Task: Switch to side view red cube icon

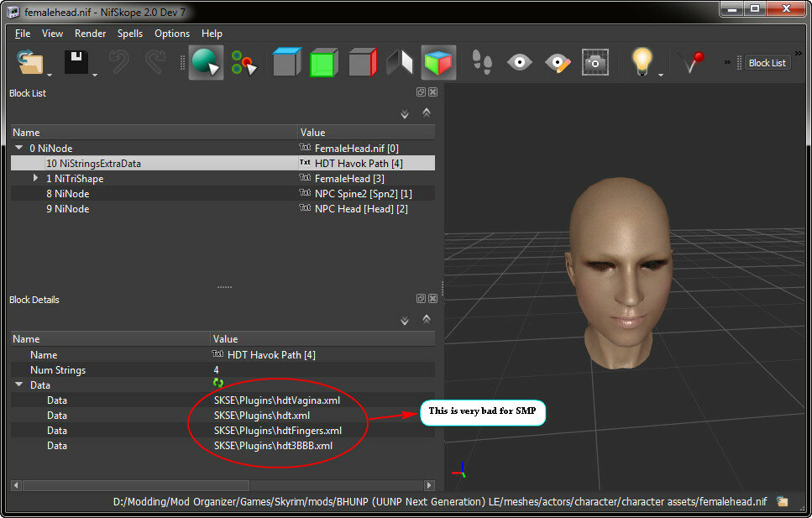Action: pyautogui.click(x=363, y=63)
